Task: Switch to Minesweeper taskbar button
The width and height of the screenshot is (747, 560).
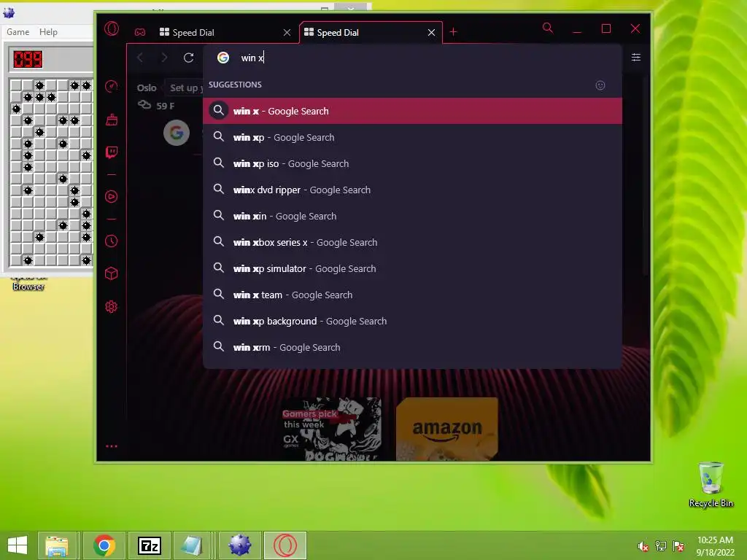Action: [x=239, y=545]
